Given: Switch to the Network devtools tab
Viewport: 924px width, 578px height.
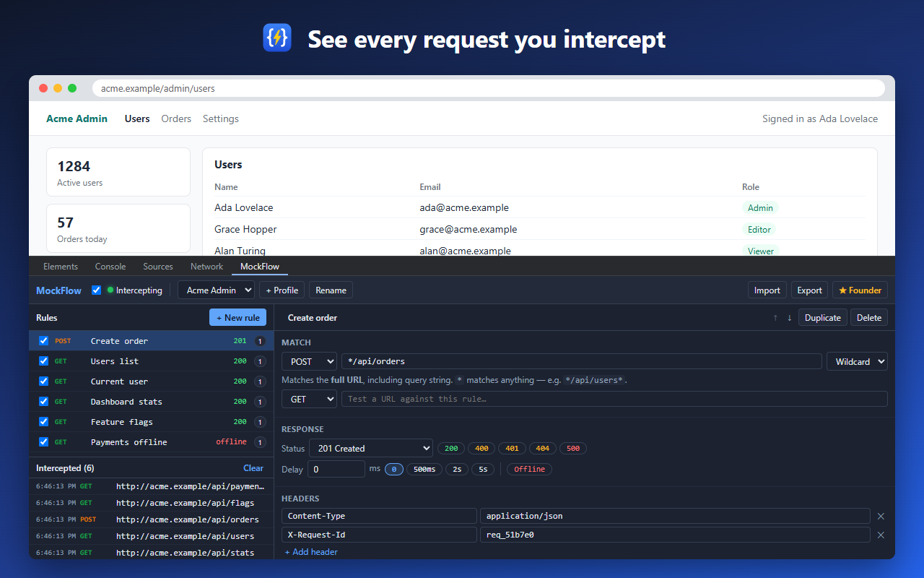Looking at the screenshot, I should pos(206,267).
